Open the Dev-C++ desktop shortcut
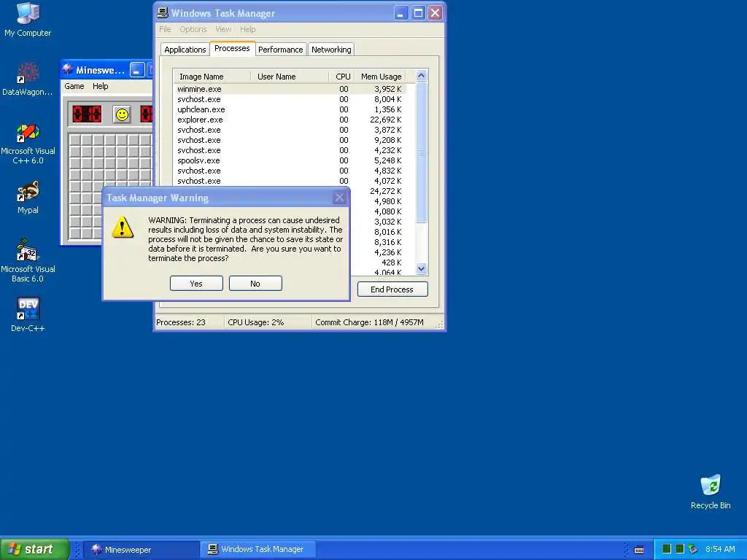This screenshot has width=747, height=560. coord(28,315)
